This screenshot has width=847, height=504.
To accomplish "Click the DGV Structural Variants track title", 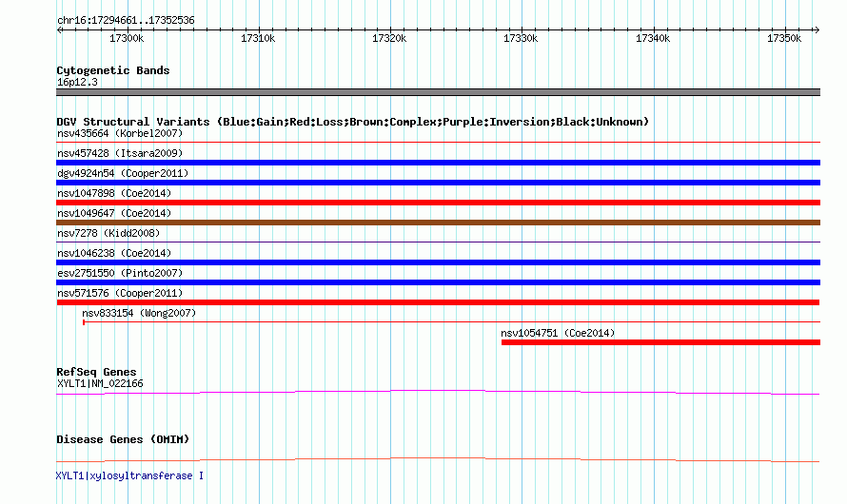I will [x=353, y=122].
